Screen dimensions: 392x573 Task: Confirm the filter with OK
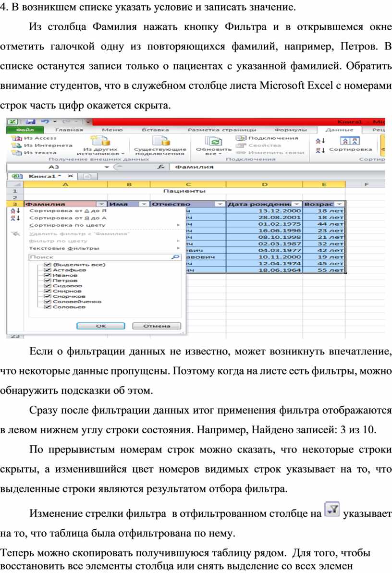point(101,326)
